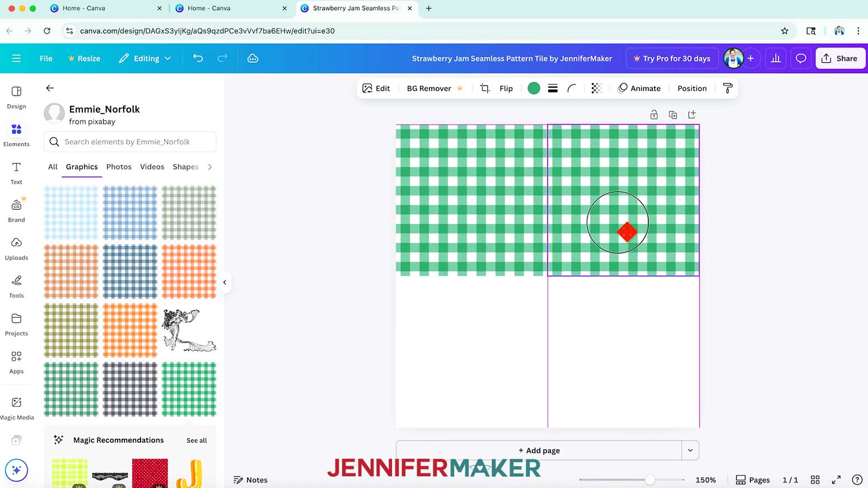Switch to the All tab

tap(53, 167)
